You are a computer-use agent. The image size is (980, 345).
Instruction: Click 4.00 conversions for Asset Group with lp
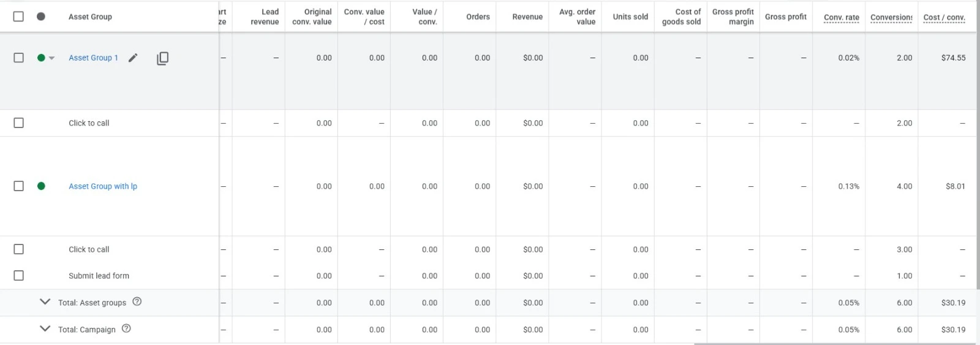pos(904,186)
